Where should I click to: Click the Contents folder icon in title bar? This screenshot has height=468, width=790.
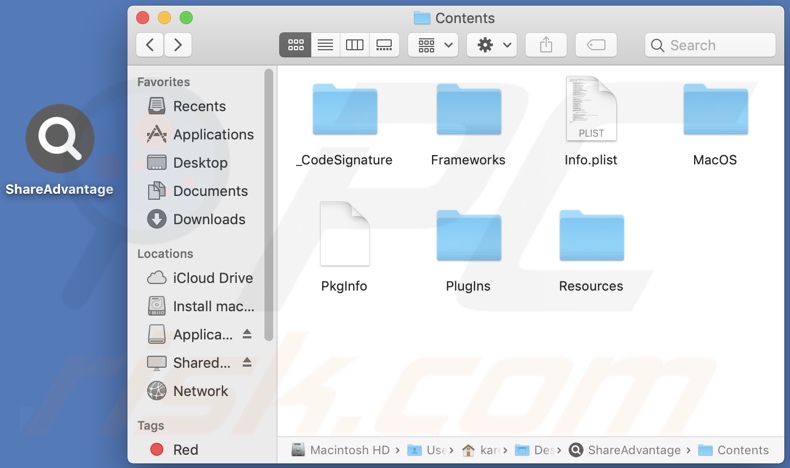coord(422,18)
